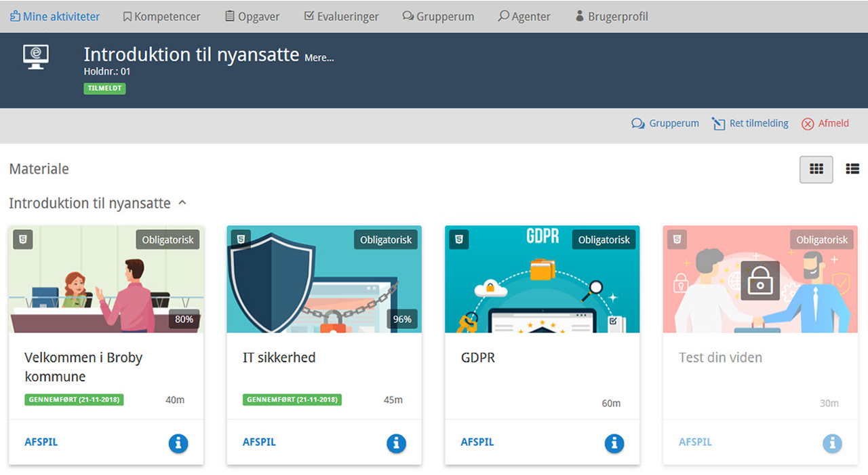Screen dimensions: 868x475
Task: Click the 'Test din viden' card title
Action: point(720,358)
